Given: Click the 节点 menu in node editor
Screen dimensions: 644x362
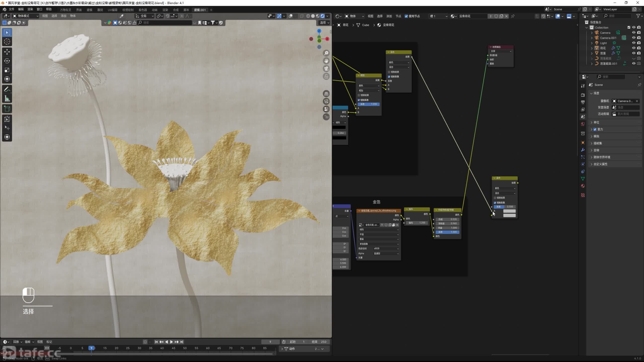Looking at the screenshot, I should [x=398, y=16].
